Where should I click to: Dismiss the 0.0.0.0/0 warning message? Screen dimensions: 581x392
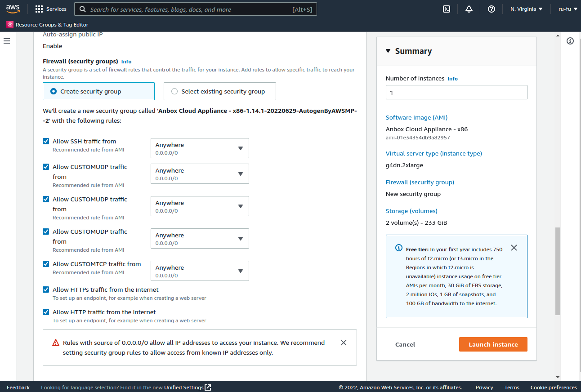(x=344, y=343)
